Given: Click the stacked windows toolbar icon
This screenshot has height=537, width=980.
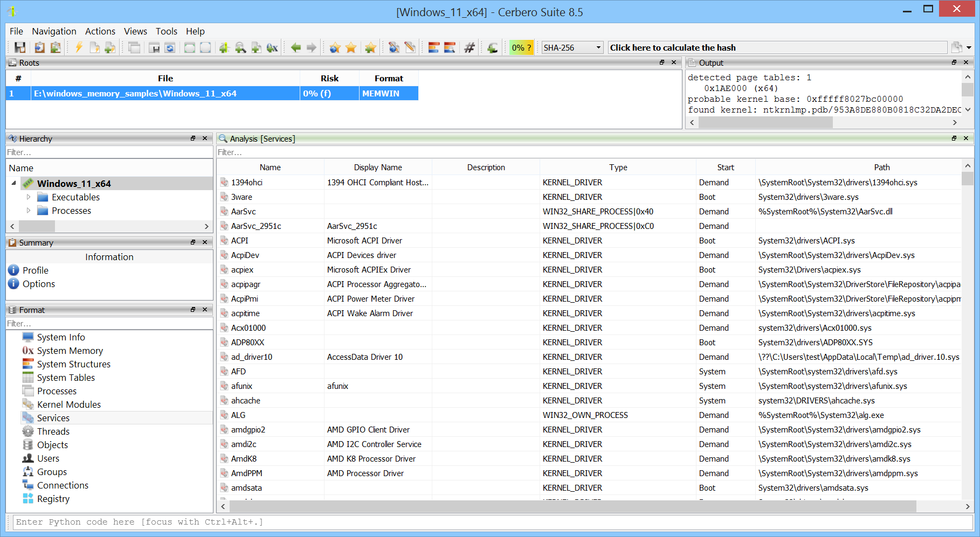Looking at the screenshot, I should click(134, 47).
